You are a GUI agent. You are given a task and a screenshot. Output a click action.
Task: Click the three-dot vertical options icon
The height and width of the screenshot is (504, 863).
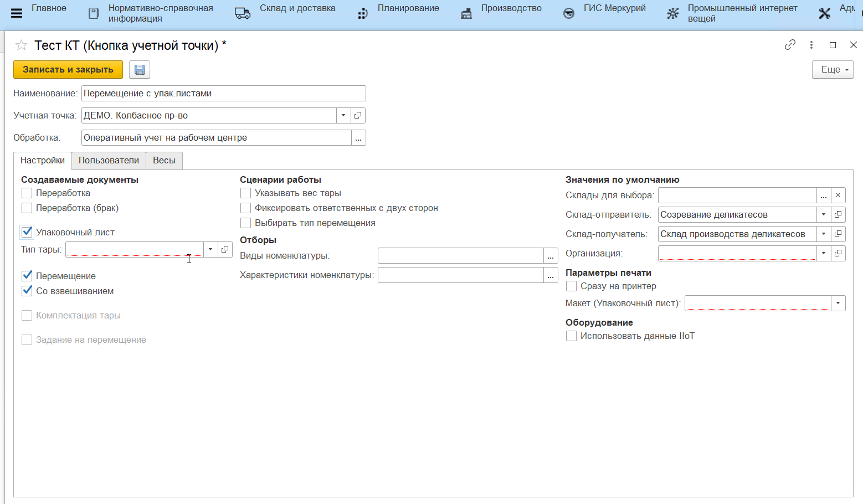(x=811, y=45)
